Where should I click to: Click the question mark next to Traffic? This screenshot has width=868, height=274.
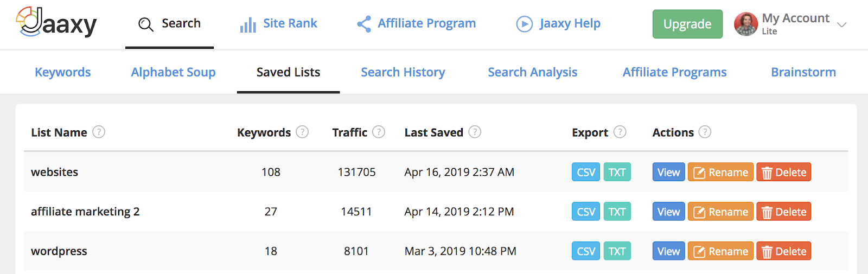379,132
